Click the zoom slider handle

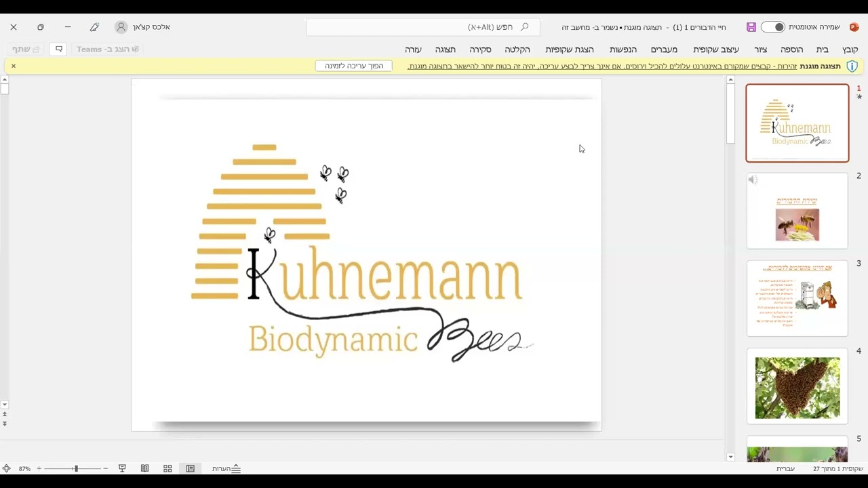[x=76, y=468]
